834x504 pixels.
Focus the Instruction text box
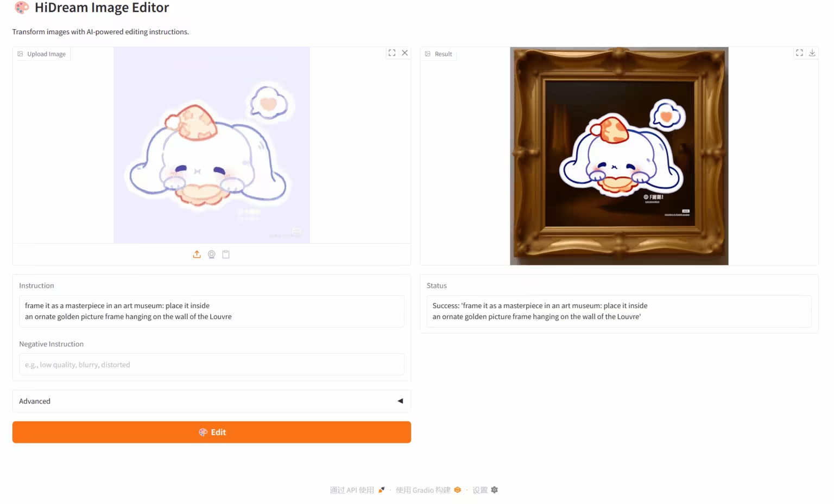(212, 311)
